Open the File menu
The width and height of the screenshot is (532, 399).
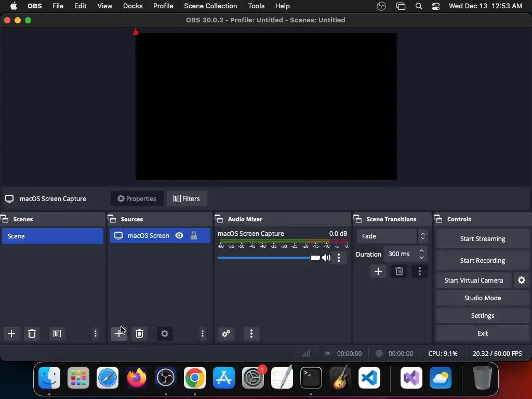coord(58,6)
